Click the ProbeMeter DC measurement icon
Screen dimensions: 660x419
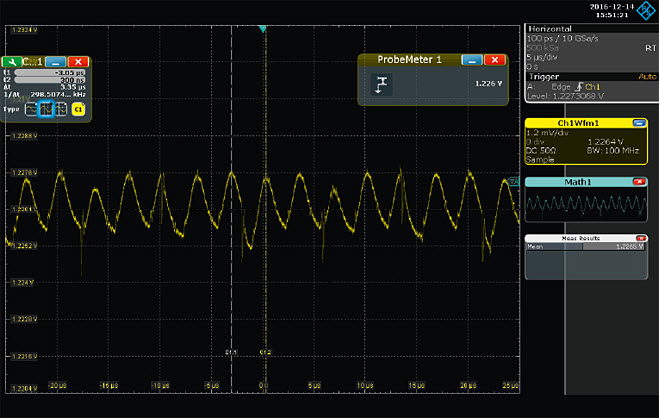(x=383, y=85)
